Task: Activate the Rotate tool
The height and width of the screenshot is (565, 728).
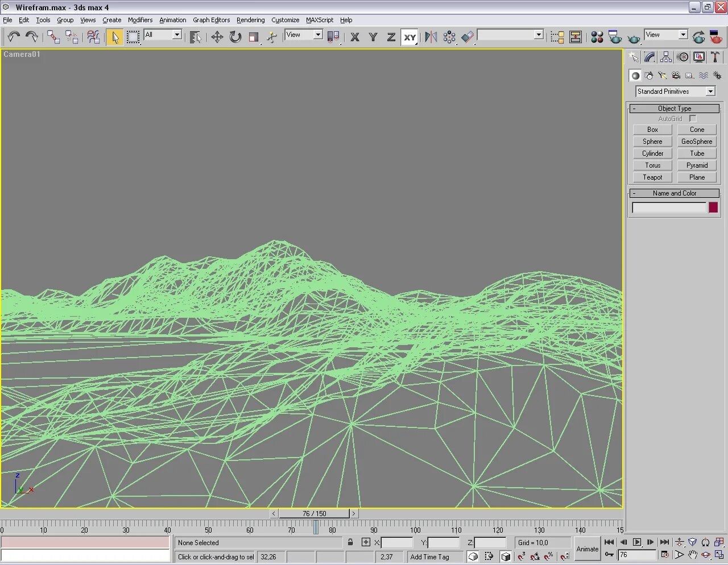Action: click(x=235, y=37)
